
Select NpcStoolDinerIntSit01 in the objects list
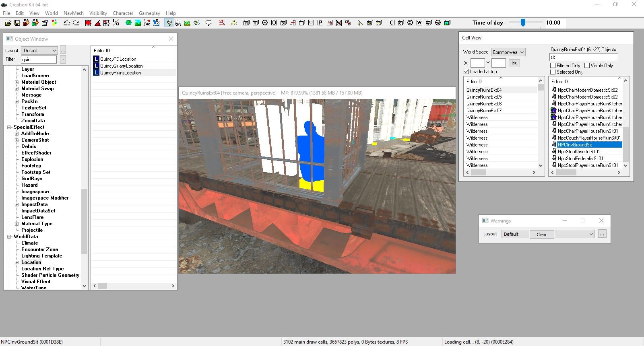click(579, 152)
